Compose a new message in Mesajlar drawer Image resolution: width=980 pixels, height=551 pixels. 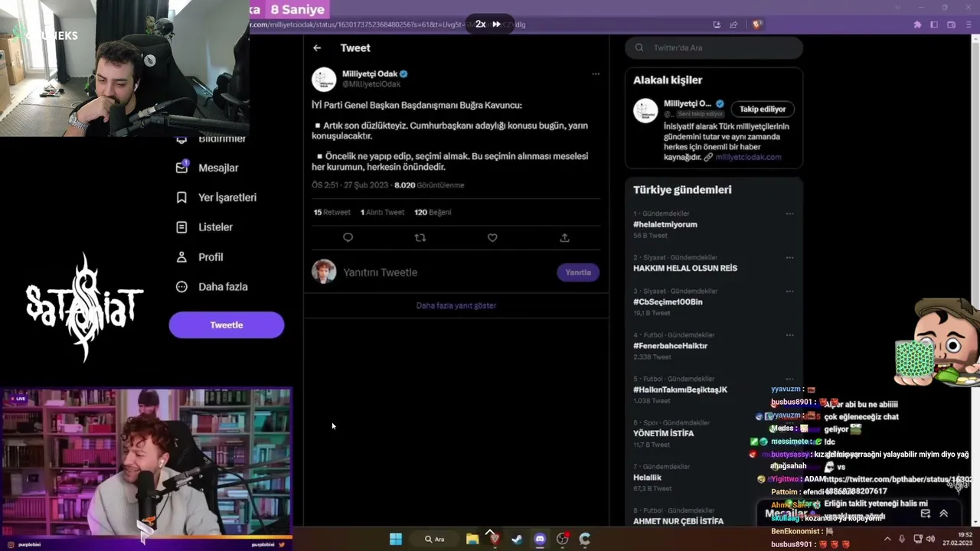click(925, 514)
